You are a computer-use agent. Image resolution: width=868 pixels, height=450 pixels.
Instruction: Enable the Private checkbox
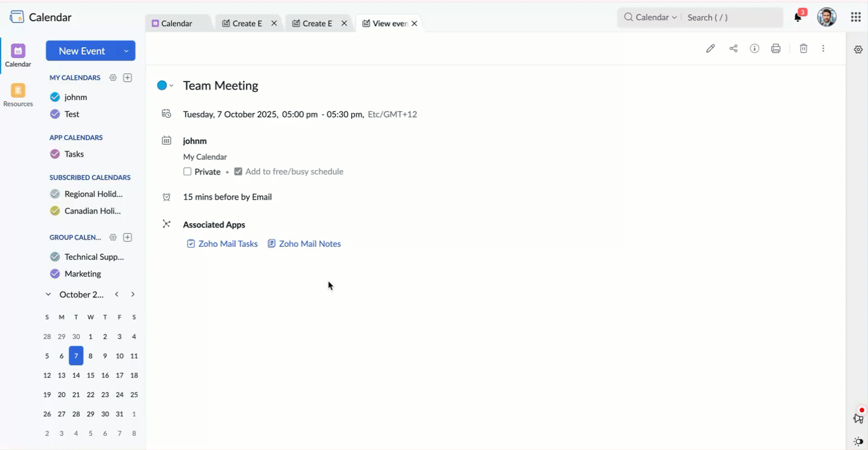187,172
